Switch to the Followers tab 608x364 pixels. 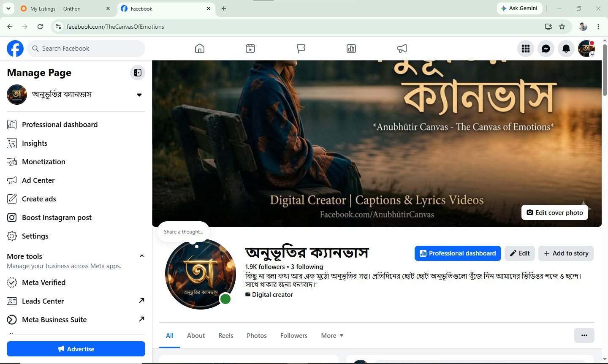tap(294, 336)
